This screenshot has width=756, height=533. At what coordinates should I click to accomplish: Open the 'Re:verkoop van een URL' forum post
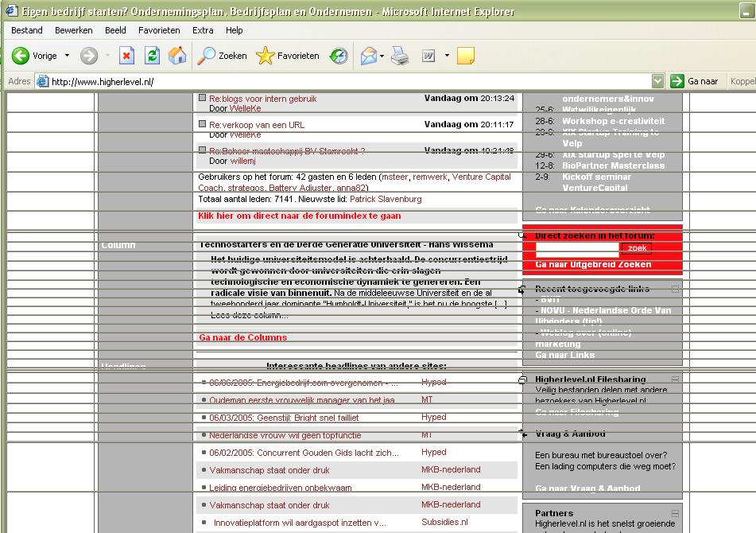click(257, 125)
